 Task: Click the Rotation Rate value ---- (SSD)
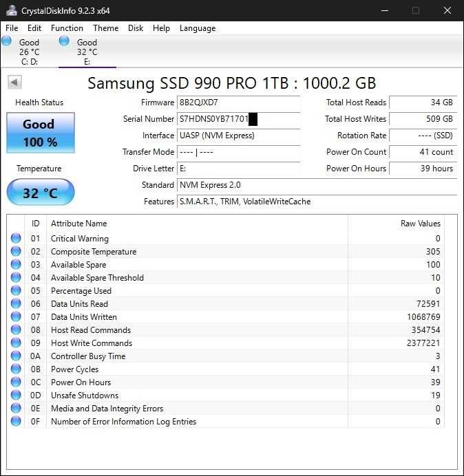click(x=423, y=136)
